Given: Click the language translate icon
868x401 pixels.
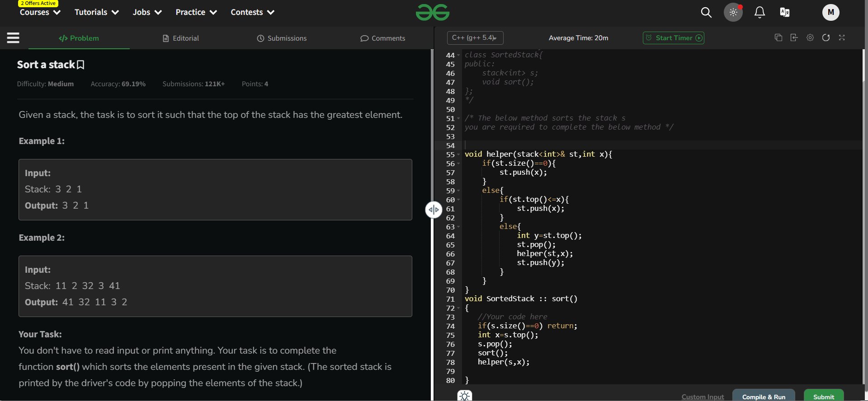Looking at the screenshot, I should click(785, 13).
